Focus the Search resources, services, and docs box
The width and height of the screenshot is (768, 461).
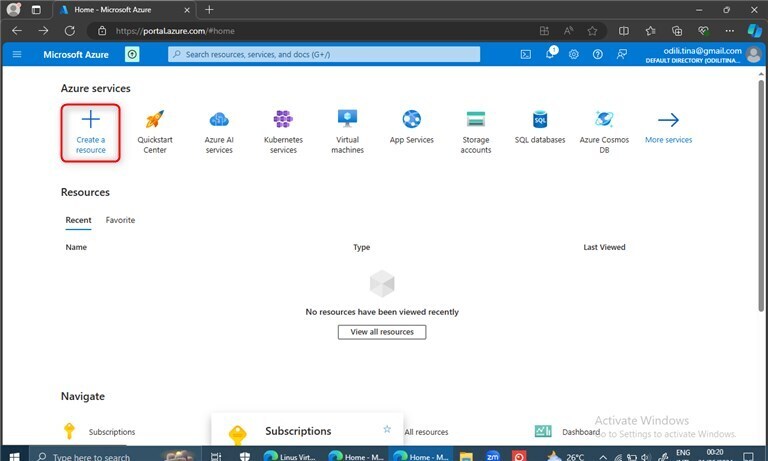[x=324, y=54]
